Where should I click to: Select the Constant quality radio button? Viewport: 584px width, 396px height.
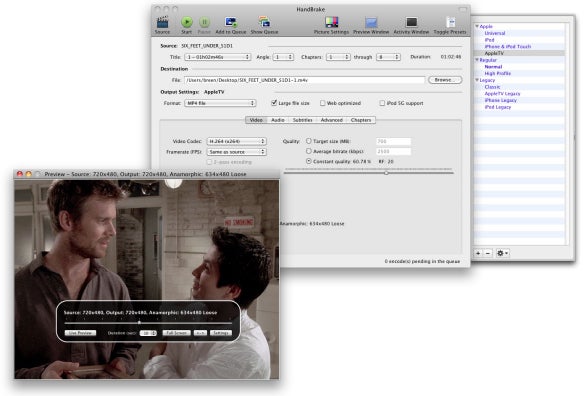309,161
